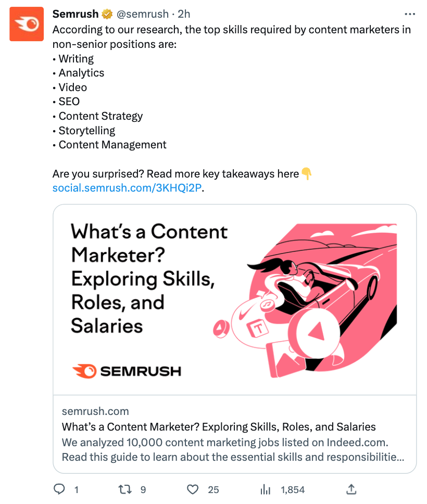Click the card headline about Content Marketer skills
Viewport: 427px width, 504px height.
pyautogui.click(x=219, y=426)
